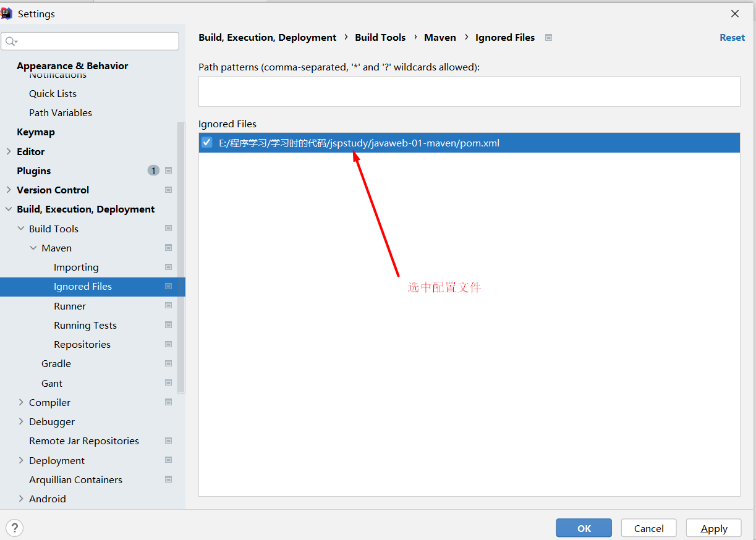Collapse Build, Execution, Deployment node
The height and width of the screenshot is (540, 756).
coord(9,209)
